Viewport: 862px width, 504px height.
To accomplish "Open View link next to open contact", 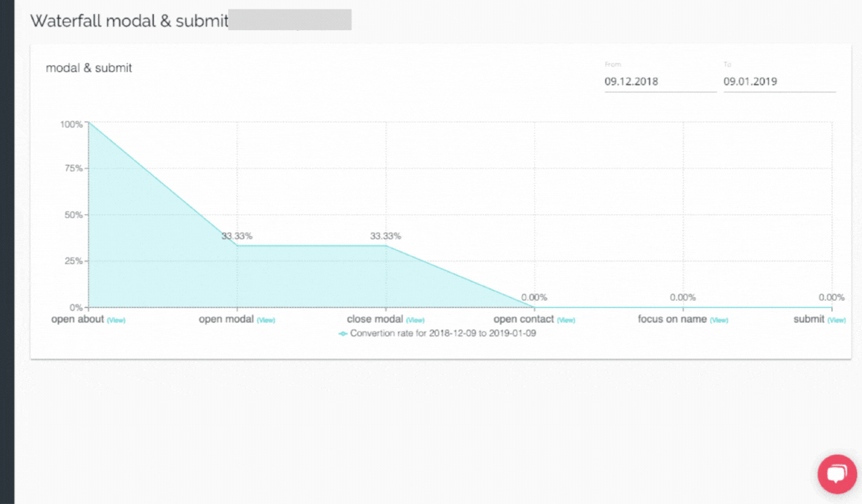I will pos(566,321).
